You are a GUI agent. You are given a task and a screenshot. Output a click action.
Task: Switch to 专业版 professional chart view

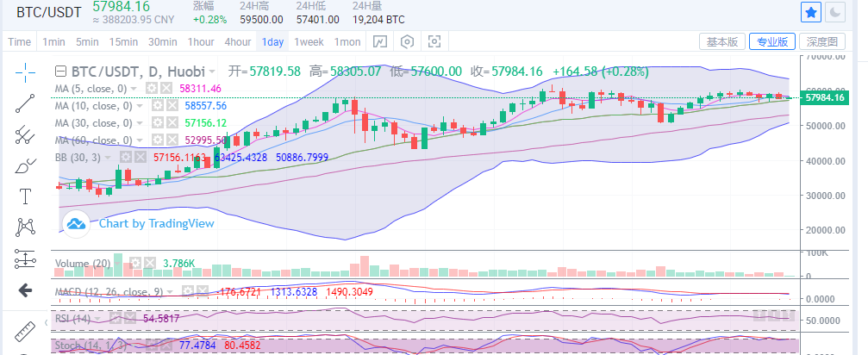coord(772,41)
